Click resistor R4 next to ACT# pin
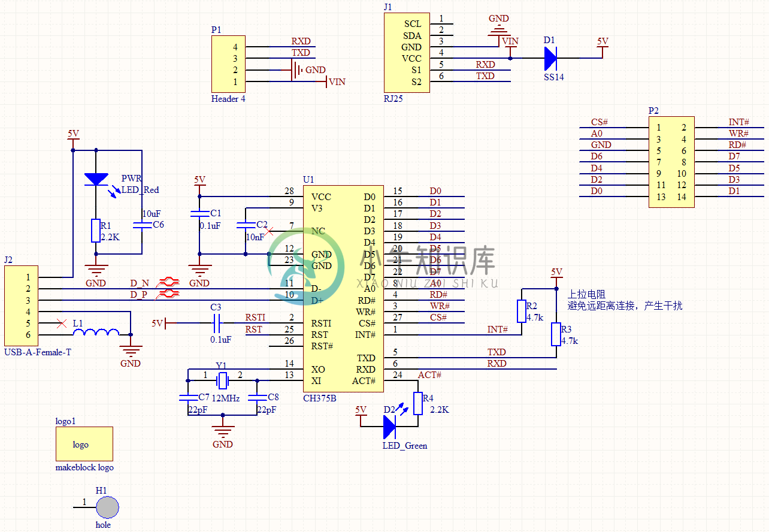769x532 pixels. point(418,403)
